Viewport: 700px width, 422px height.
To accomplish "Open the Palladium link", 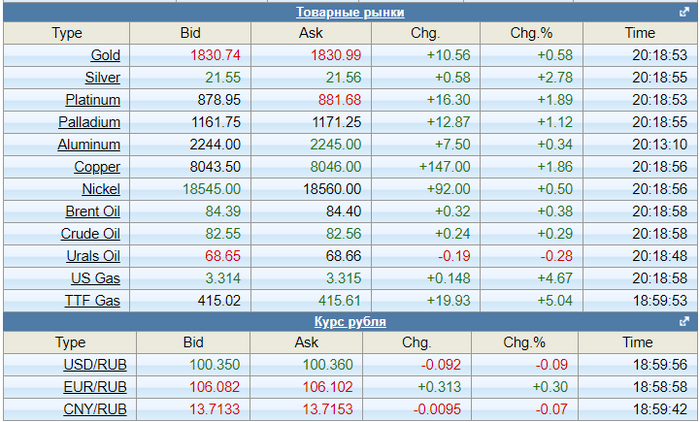I will (x=92, y=122).
